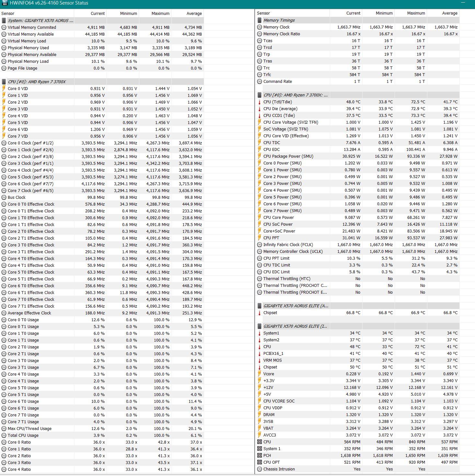Image resolution: width=475 pixels, height=476 pixels.
Task: Click the CPU fan RPM icon showing 564 RPM
Action: click(260, 442)
